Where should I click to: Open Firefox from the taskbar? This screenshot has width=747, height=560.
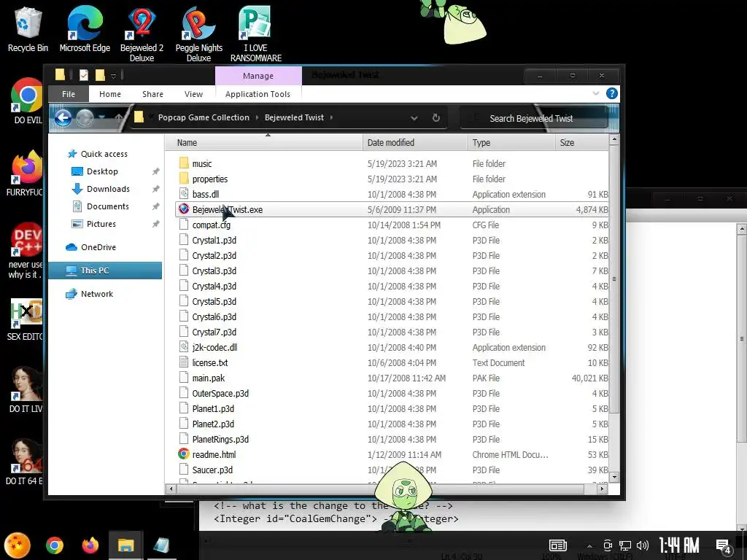point(90,545)
